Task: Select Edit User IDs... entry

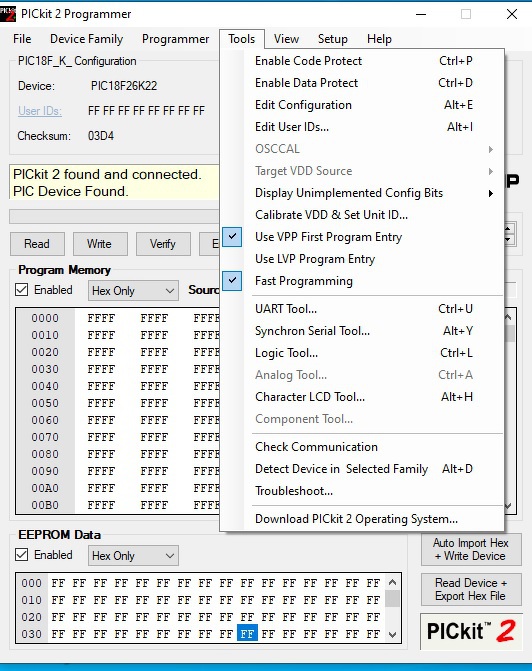Action: [362, 127]
